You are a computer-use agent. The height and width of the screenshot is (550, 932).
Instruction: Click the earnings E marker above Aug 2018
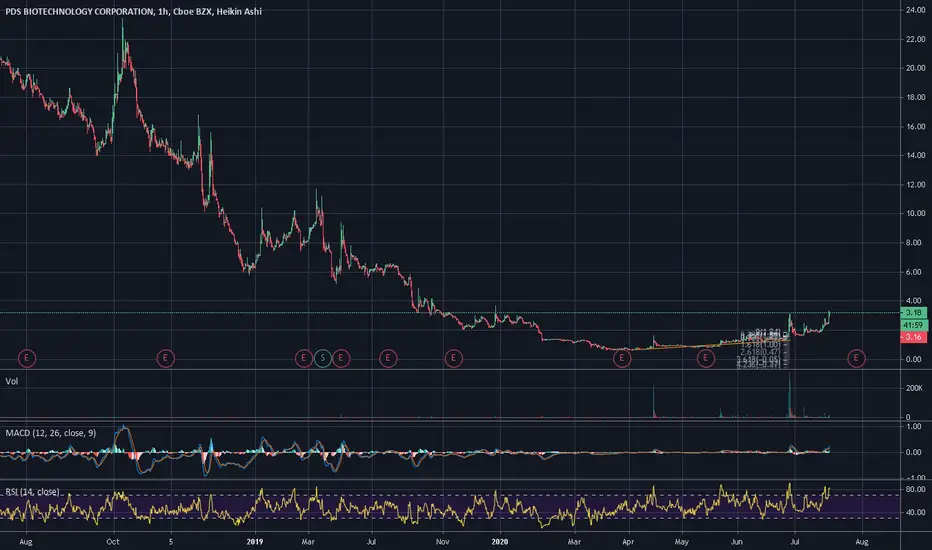click(27, 358)
